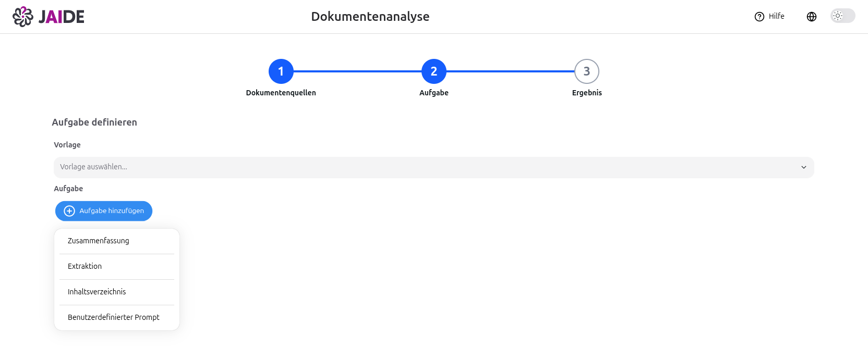868x360 pixels.
Task: Click the JAIDE flower logo icon
Action: pyautogui.click(x=22, y=17)
